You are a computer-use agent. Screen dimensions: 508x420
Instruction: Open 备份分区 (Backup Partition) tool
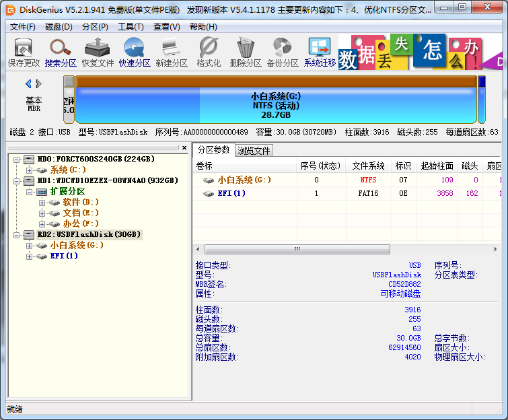pyautogui.click(x=282, y=53)
